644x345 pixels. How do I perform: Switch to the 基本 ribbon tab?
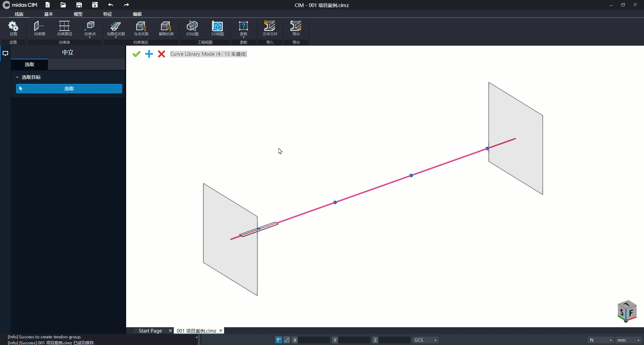tap(49, 14)
